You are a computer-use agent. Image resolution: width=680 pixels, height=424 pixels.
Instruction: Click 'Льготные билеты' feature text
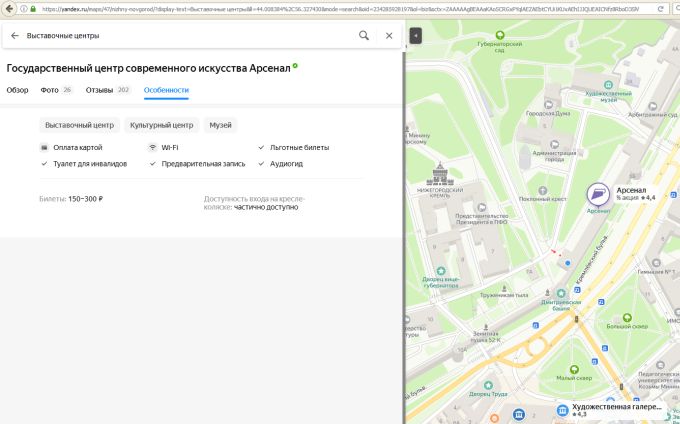pyautogui.click(x=299, y=147)
